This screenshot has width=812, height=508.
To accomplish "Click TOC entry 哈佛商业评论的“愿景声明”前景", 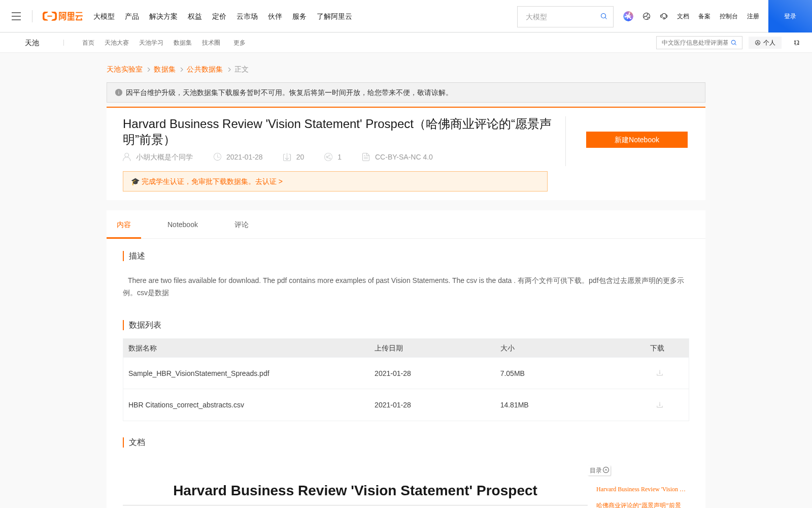I will tap(638, 505).
